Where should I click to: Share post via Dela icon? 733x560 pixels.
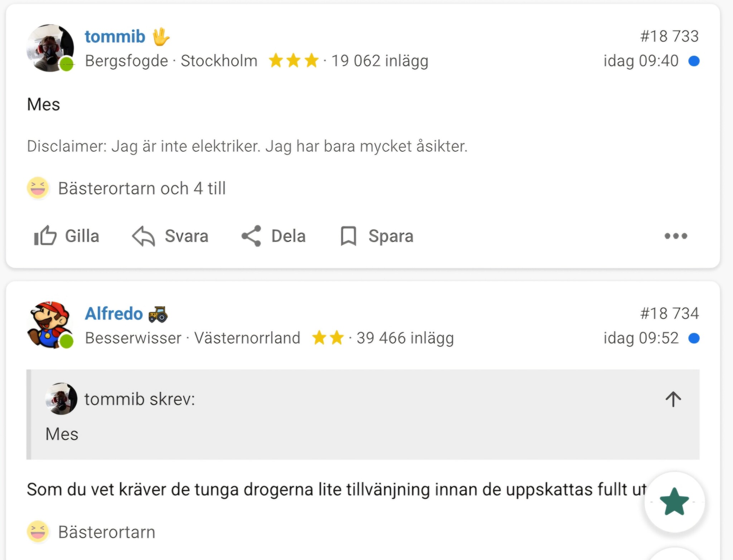(x=273, y=236)
